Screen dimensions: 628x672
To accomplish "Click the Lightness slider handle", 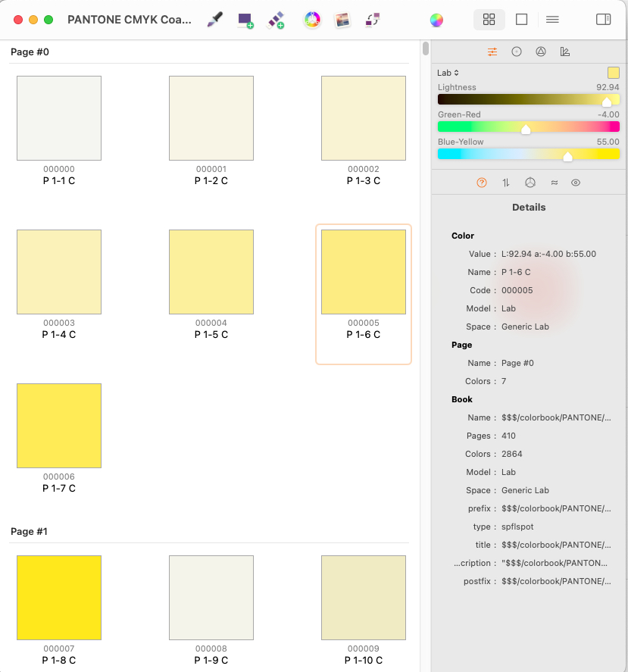I will click(x=606, y=101).
